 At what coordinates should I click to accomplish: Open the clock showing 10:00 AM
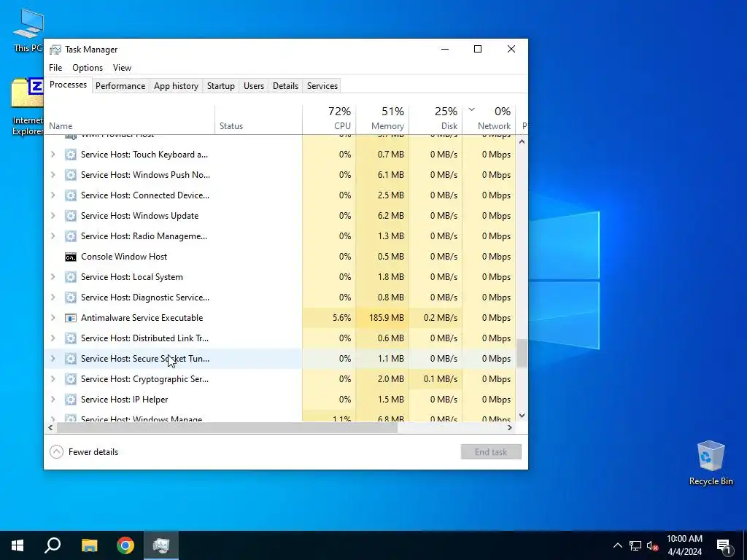point(684,545)
